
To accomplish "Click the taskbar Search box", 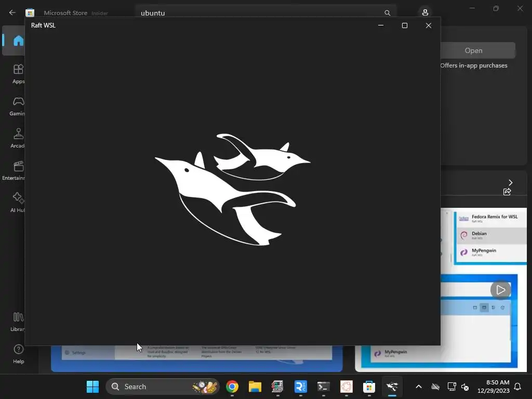I will coord(163,387).
